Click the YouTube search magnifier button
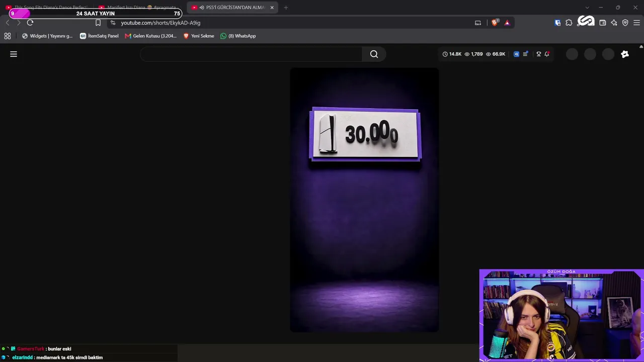The image size is (644, 362). 374,54
